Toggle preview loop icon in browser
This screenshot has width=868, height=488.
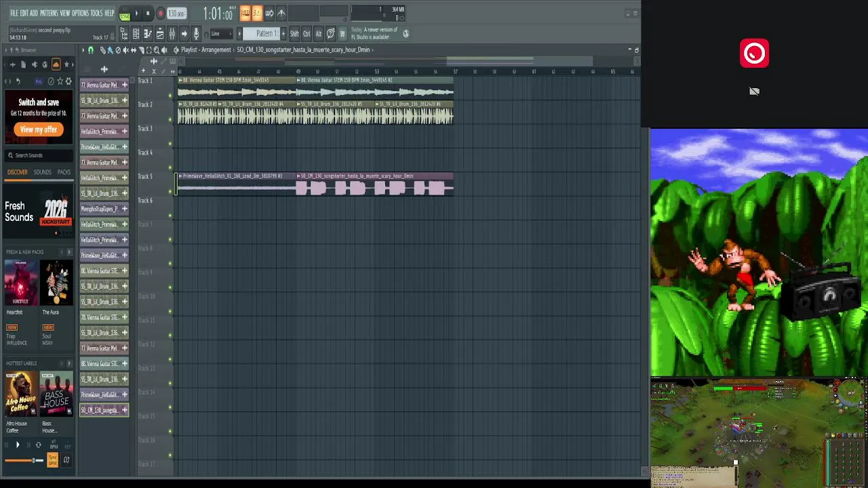[38, 445]
